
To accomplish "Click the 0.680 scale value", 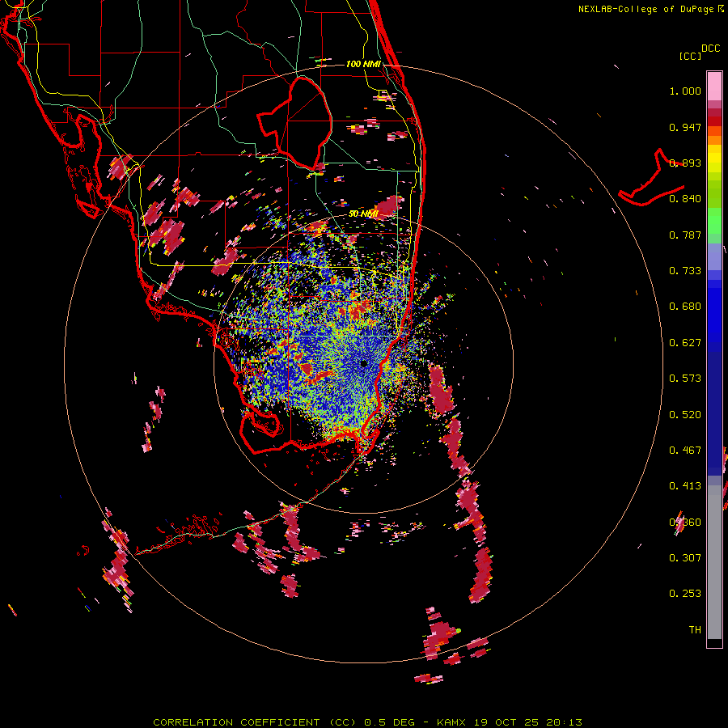I will pos(685,307).
